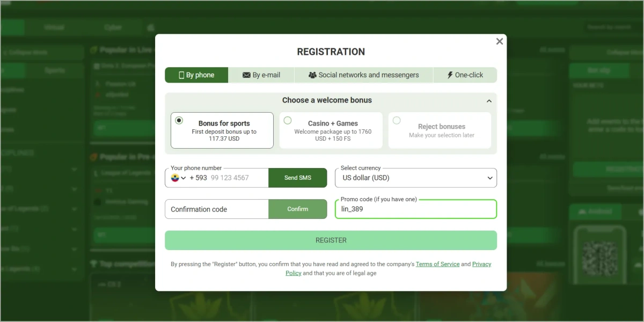This screenshot has width=644, height=322.
Task: Collapse the Choose a welcome bonus section
Action: pos(488,101)
